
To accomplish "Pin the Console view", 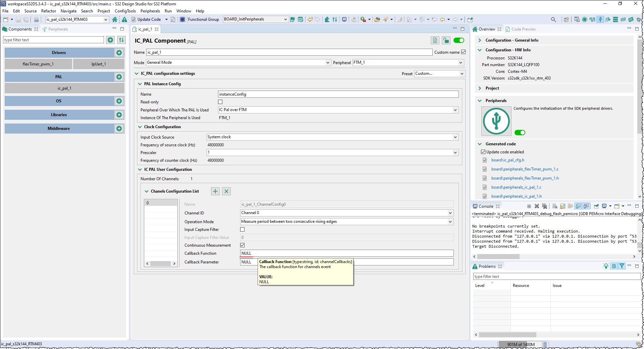I will pos(596,206).
